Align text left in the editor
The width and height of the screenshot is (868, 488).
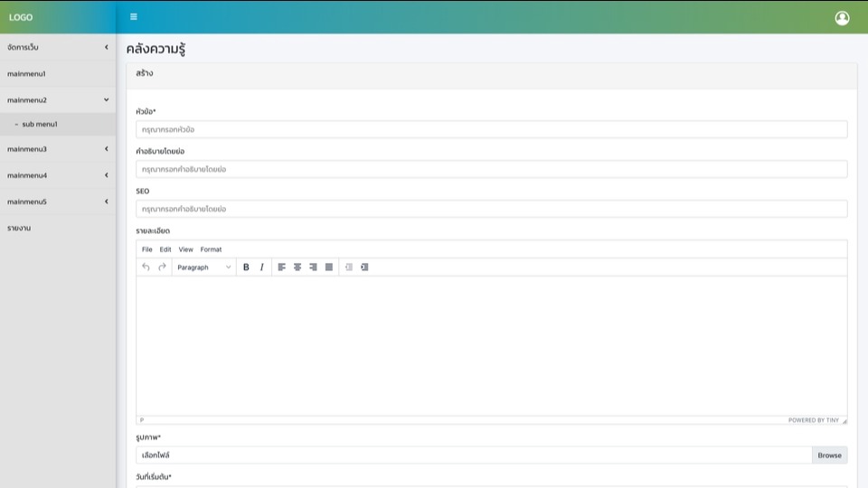pyautogui.click(x=281, y=267)
